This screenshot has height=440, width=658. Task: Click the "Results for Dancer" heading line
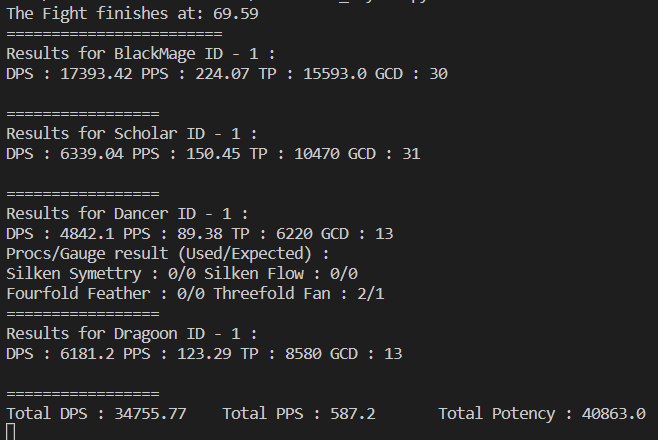(x=127, y=213)
